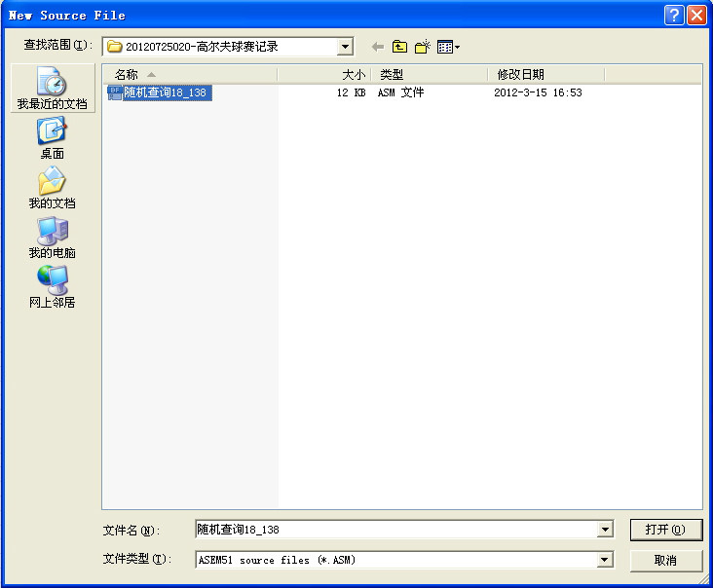Sort files by 名称 column header
The width and height of the screenshot is (713, 588).
pyautogui.click(x=190, y=75)
